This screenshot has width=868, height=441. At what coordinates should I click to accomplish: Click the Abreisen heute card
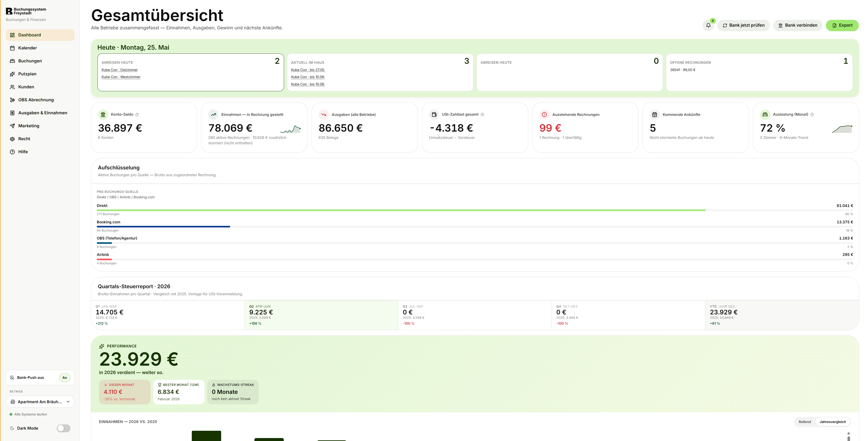tap(569, 72)
